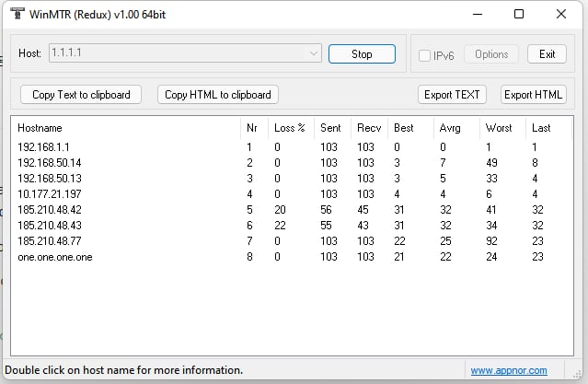Click the Loss % column header

click(x=289, y=128)
